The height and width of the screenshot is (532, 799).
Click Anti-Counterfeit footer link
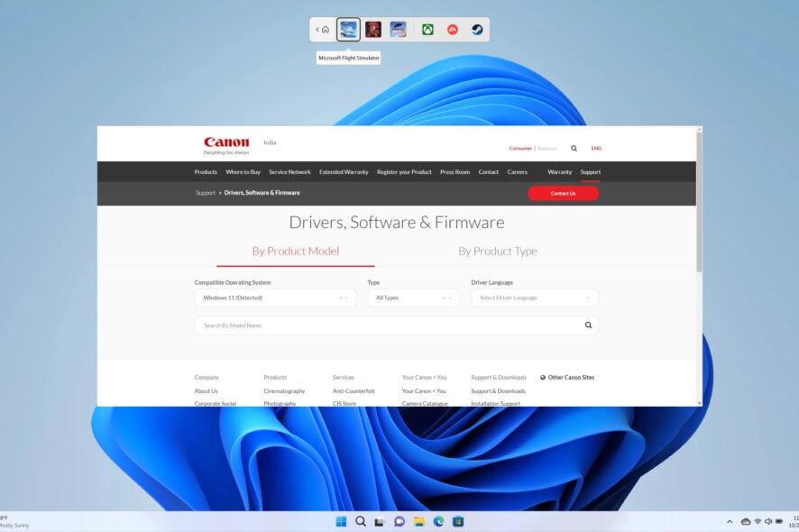click(x=354, y=391)
